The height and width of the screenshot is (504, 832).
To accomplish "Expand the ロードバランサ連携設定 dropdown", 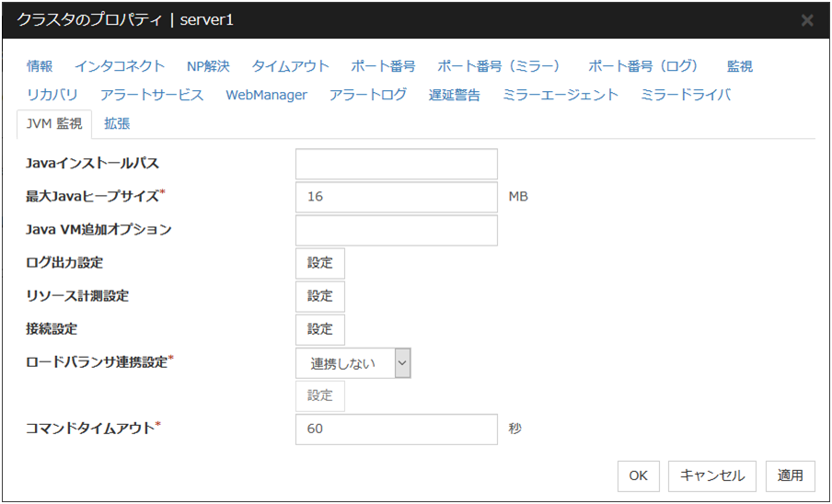I will click(352, 363).
